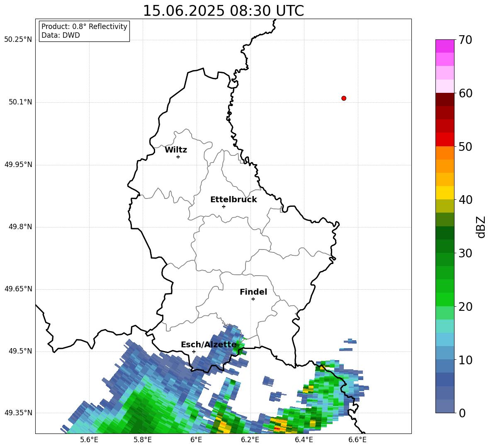Click the Ettelbruck city label

(x=233, y=200)
